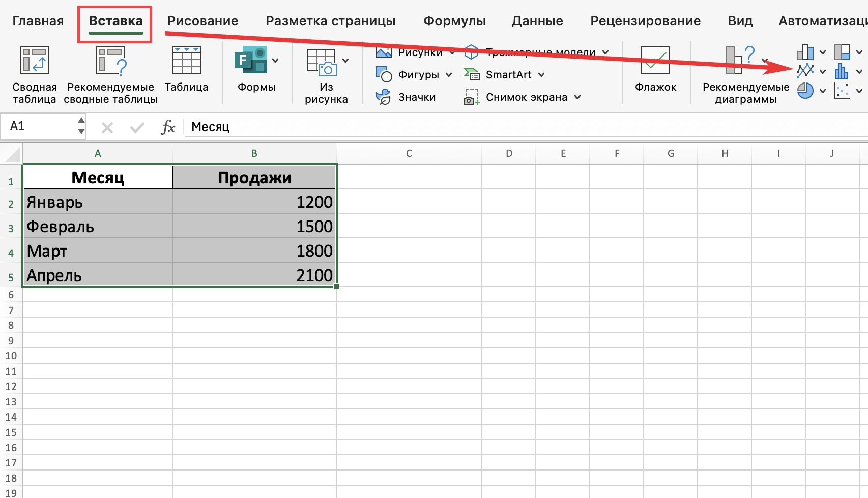Select the scatter chart icon
The height and width of the screenshot is (498, 868).
[x=842, y=91]
